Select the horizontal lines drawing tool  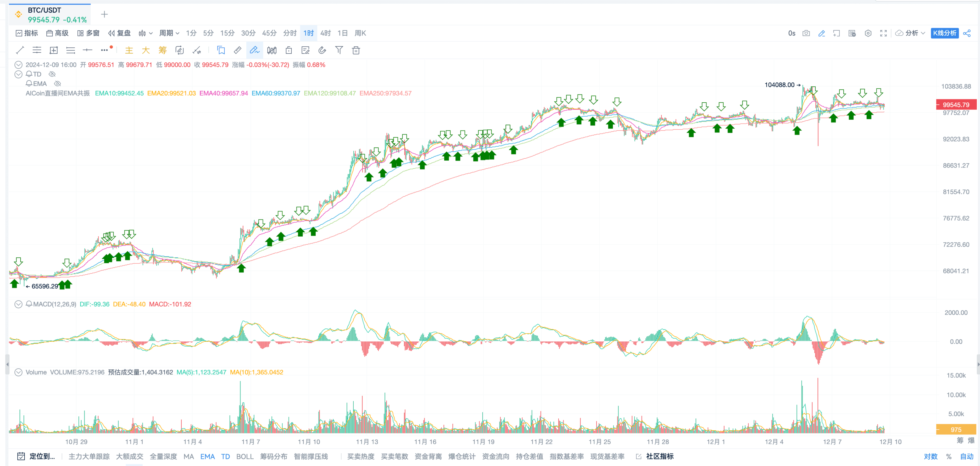[x=71, y=50]
